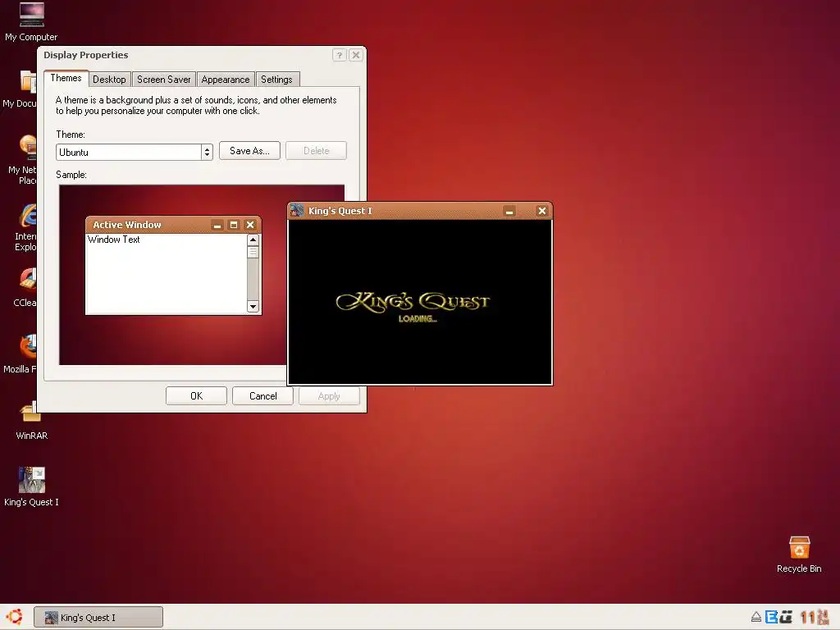Click the blue E tray icon
The height and width of the screenshot is (630, 840).
tap(771, 617)
